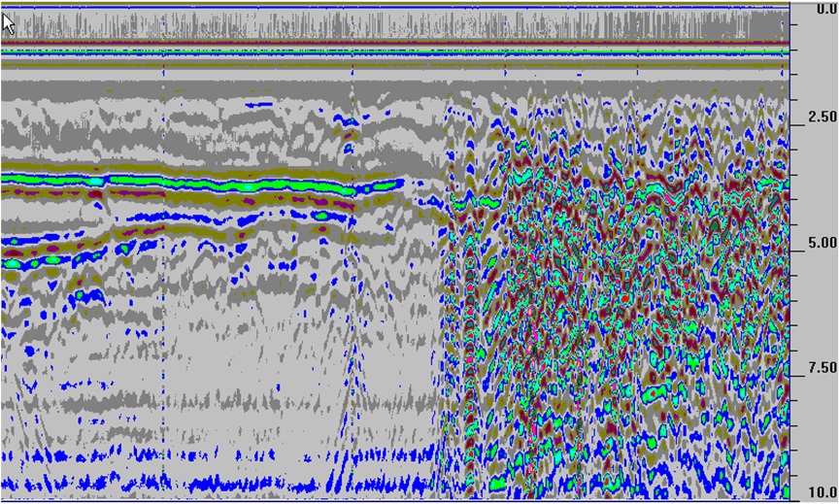Image resolution: width=840 pixels, height=504 pixels.
Task: Click the 5.00 depth axis label
Action: click(x=823, y=243)
